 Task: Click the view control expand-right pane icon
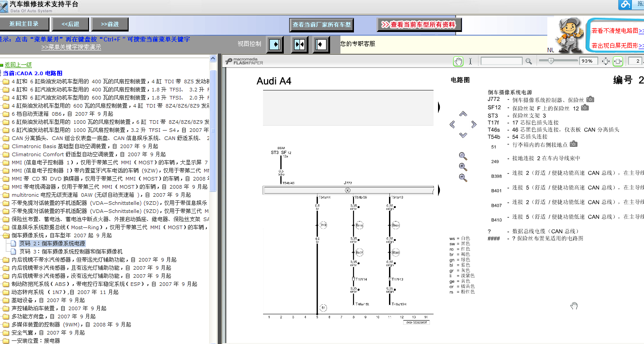275,44
